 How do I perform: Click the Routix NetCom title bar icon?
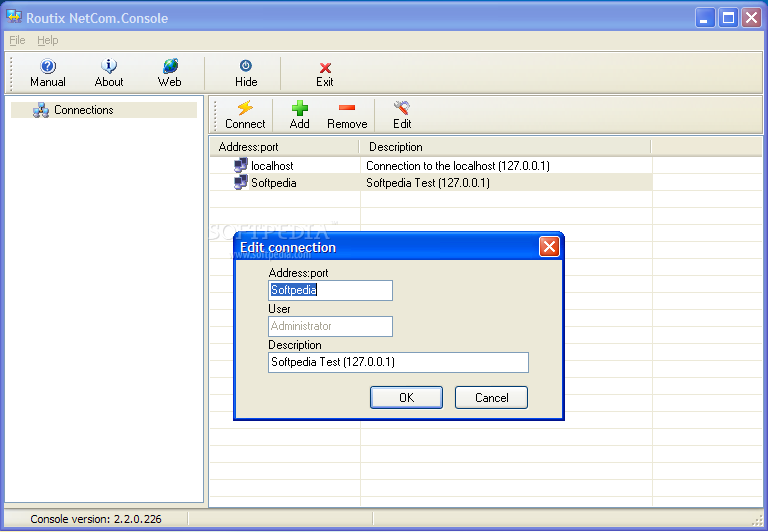coord(14,17)
